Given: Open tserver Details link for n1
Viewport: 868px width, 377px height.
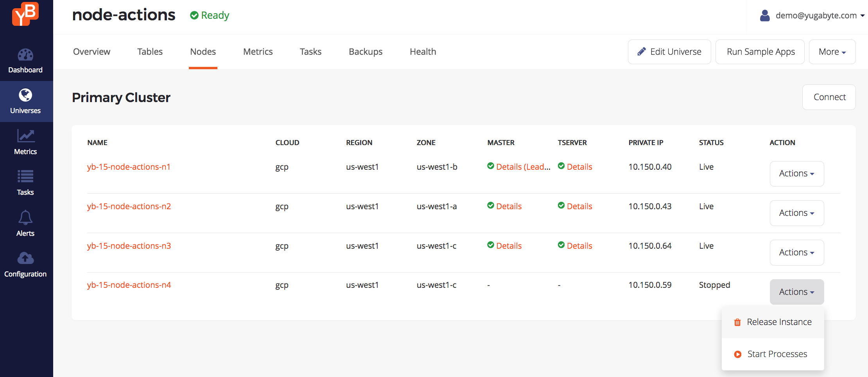Looking at the screenshot, I should [x=579, y=167].
